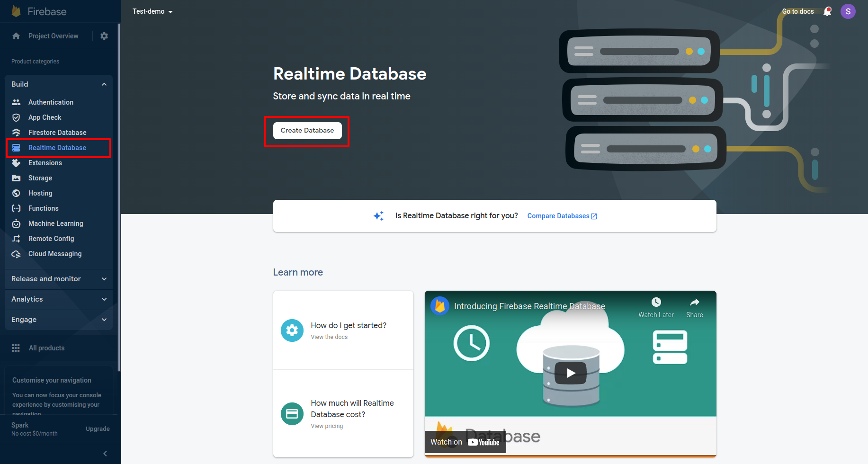Screen dimensions: 868x464
Task: Go to Project Overview
Action: [x=53, y=36]
